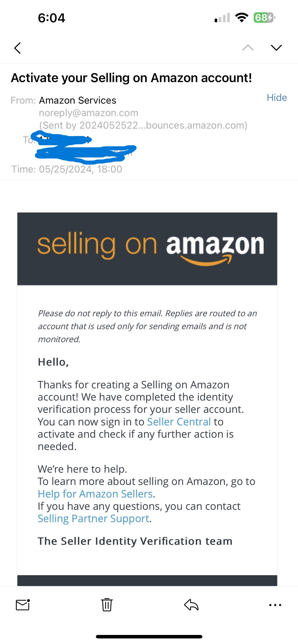Tap the back arrow icon
This screenshot has height=644, width=298.
pos(17,48)
